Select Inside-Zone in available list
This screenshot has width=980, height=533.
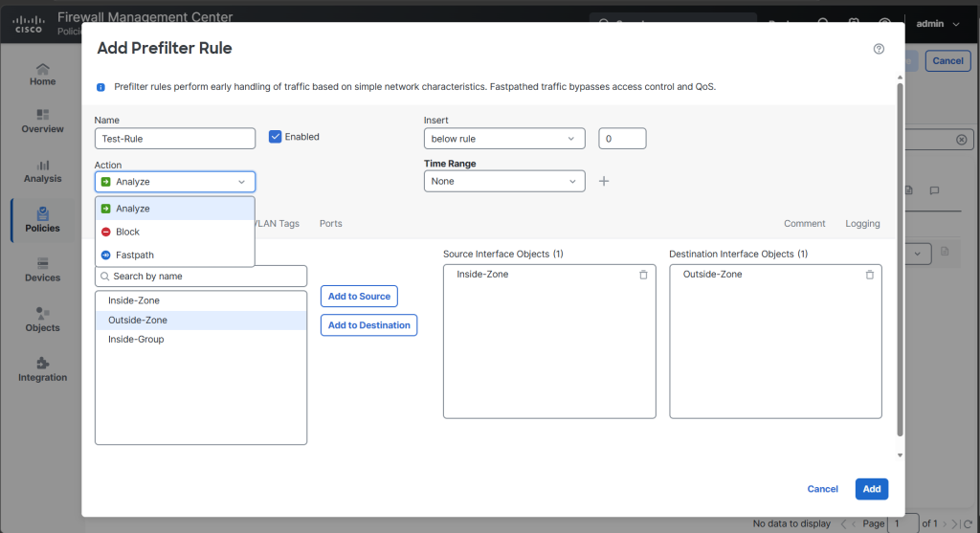[x=201, y=300]
